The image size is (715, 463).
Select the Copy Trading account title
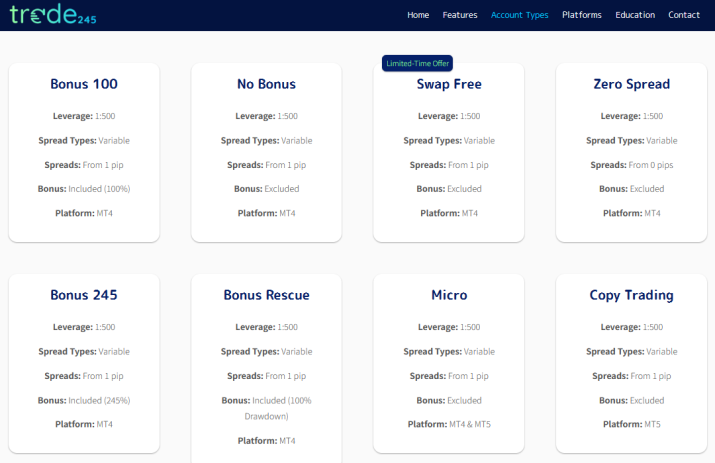(632, 296)
